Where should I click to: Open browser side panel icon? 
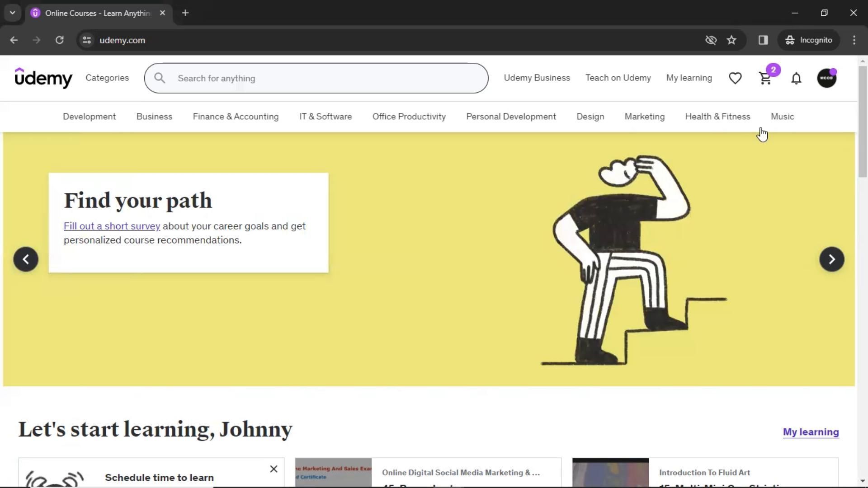763,40
